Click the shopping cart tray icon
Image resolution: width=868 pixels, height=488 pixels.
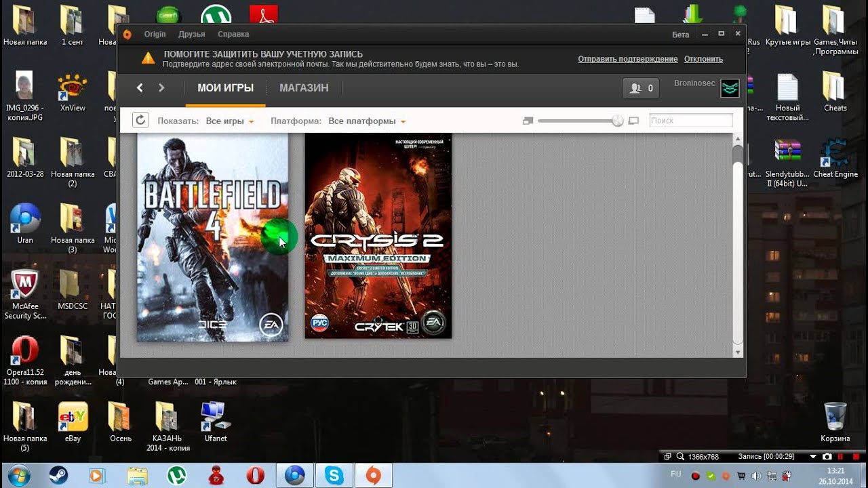(741, 476)
